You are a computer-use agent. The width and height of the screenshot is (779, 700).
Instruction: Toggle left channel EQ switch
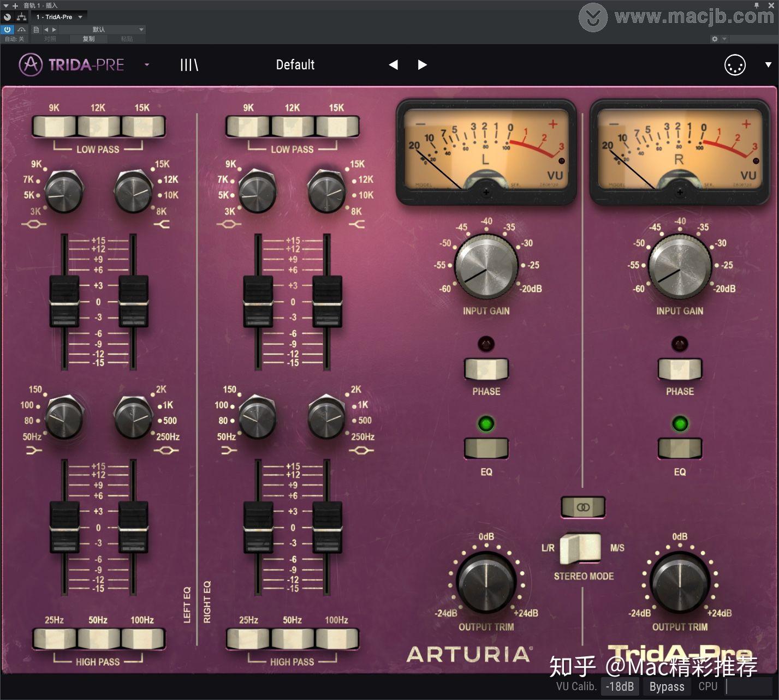pyautogui.click(x=486, y=448)
